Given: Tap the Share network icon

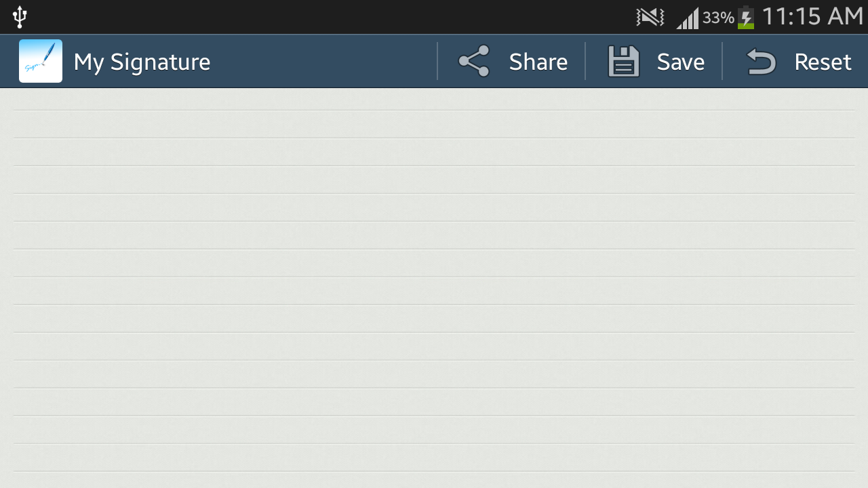Looking at the screenshot, I should click(474, 61).
